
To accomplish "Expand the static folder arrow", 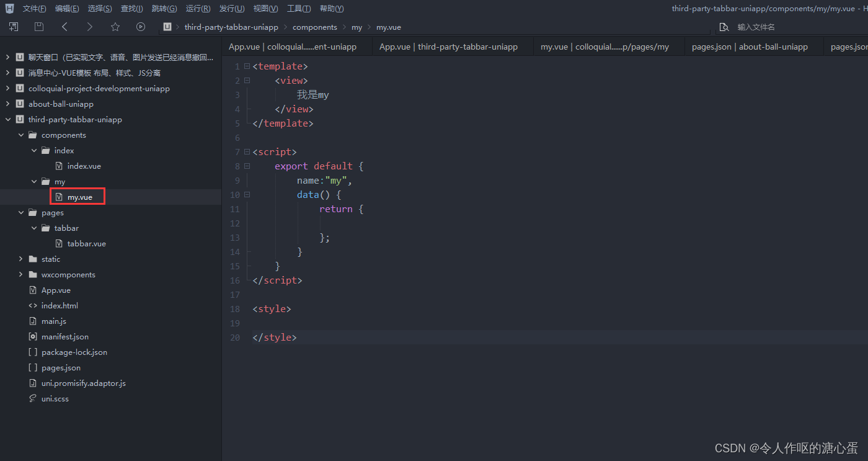I will coord(20,259).
